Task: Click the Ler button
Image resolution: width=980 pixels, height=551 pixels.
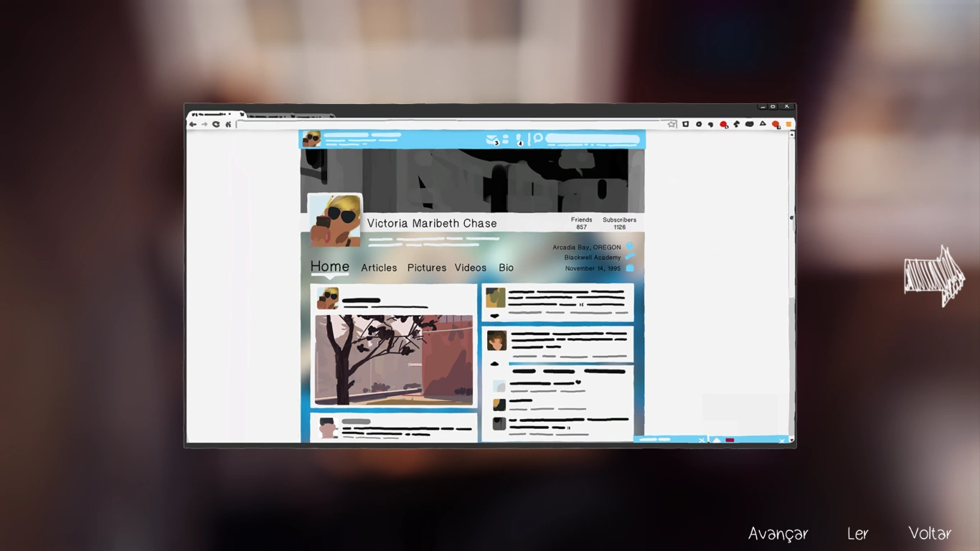Action: (x=858, y=534)
